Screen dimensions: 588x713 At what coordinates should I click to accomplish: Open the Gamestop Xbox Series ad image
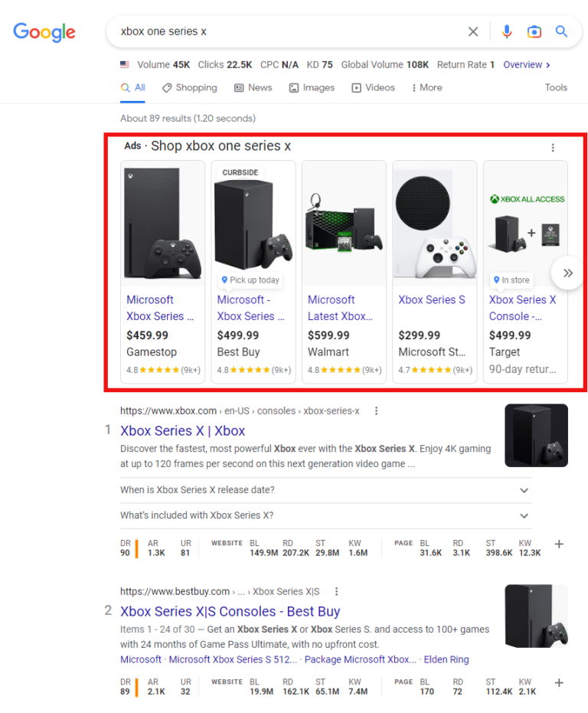[x=163, y=224]
